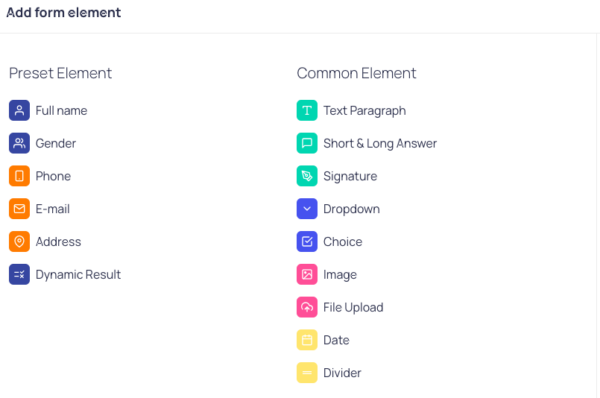Select the pink Image icon
Image resolution: width=600 pixels, height=398 pixels.
pos(307,274)
